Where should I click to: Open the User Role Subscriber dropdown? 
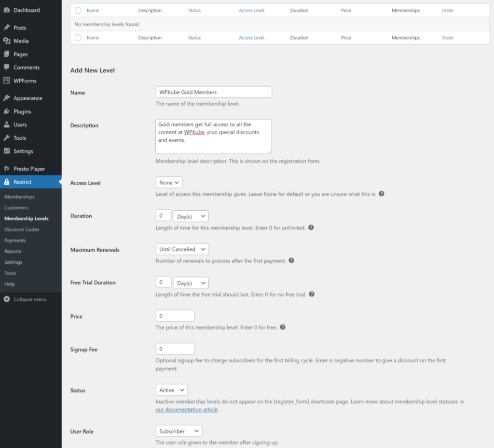pyautogui.click(x=178, y=431)
